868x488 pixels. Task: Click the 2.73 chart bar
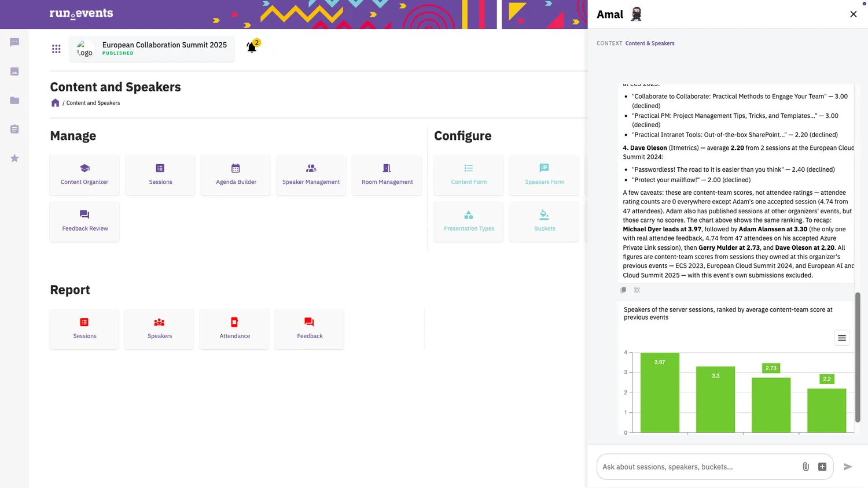coord(771,405)
